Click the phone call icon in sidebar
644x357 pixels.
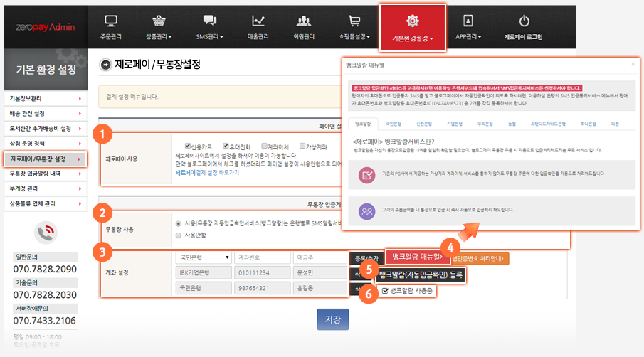tap(45, 233)
